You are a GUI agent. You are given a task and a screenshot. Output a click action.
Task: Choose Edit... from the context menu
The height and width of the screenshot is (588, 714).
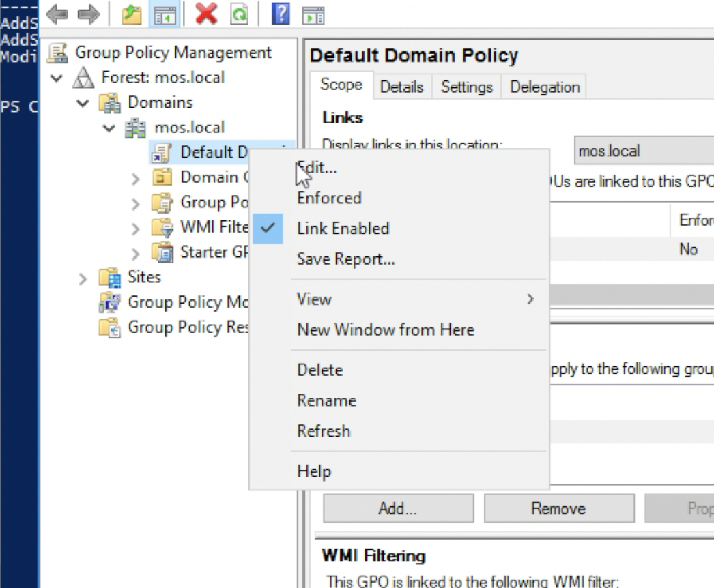(x=317, y=168)
